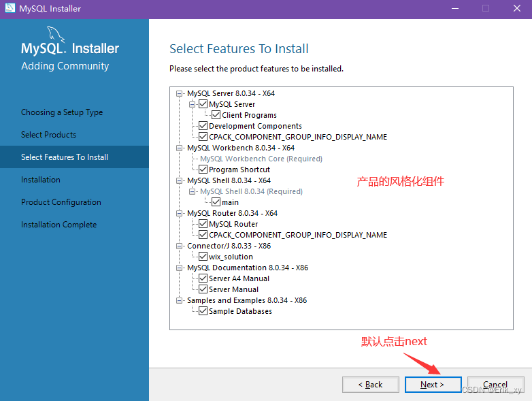Viewport: 532px width, 401px height.
Task: Click the Back button
Action: (x=371, y=385)
